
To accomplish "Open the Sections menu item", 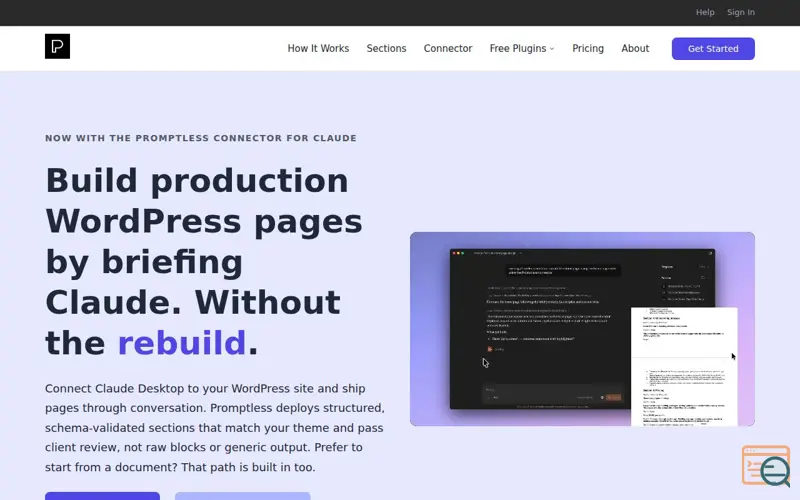I will [386, 48].
